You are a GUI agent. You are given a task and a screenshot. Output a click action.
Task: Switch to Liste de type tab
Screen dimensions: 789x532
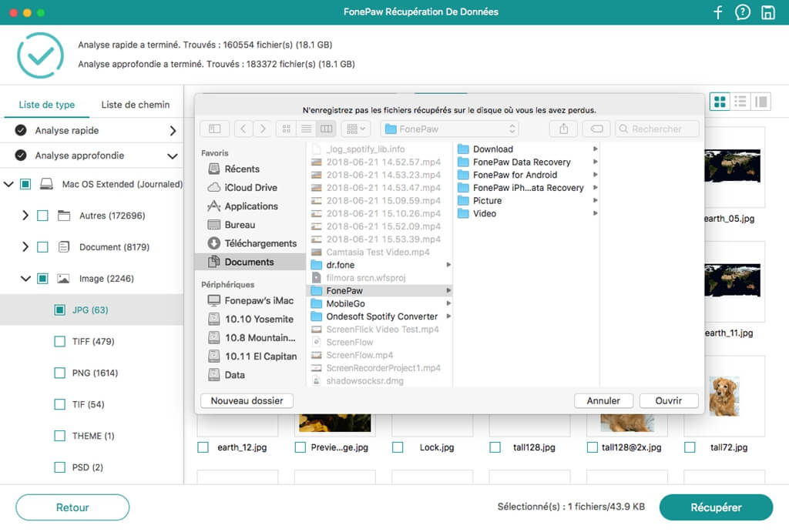coord(47,105)
